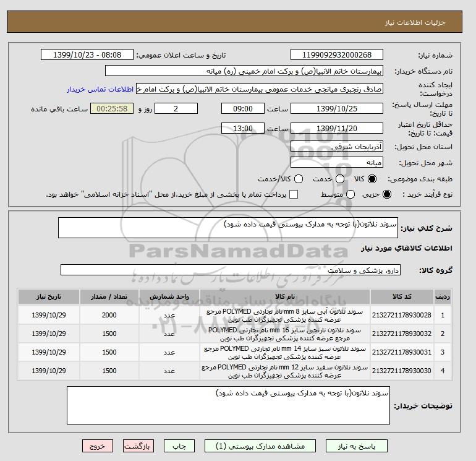Click product code 2132721178930032
The width and height of the screenshot is (476, 461).
pyautogui.click(x=402, y=334)
